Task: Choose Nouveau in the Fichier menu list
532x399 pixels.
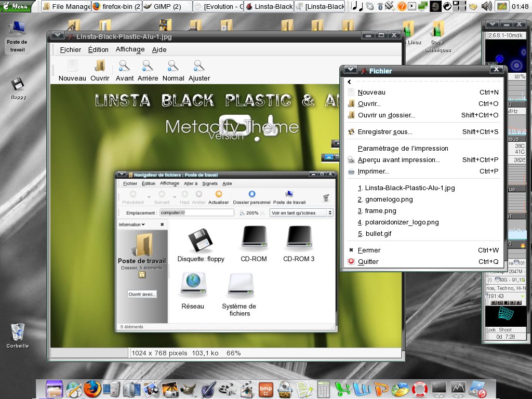Action: tap(423, 92)
